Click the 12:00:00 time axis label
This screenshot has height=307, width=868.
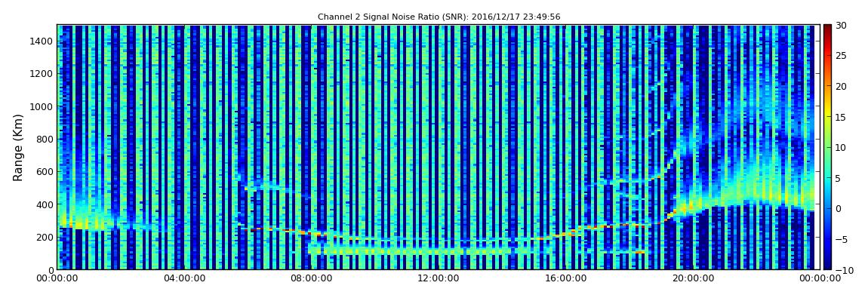(439, 278)
